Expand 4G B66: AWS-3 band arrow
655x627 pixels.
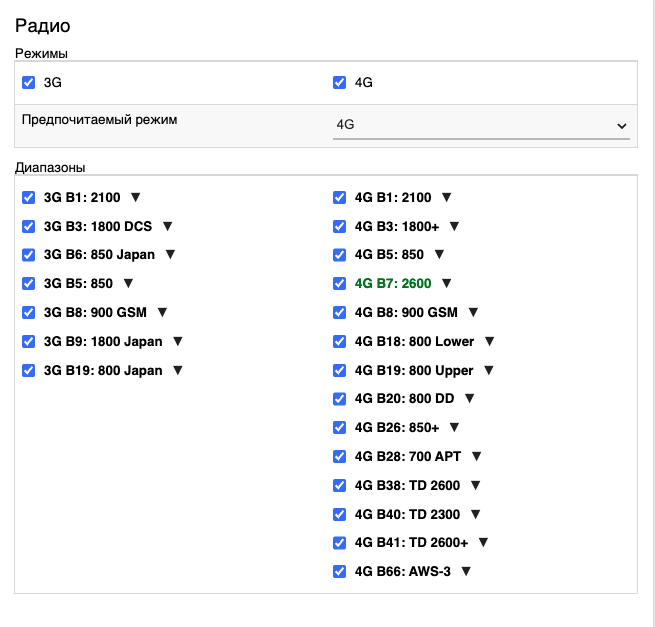coord(466,571)
